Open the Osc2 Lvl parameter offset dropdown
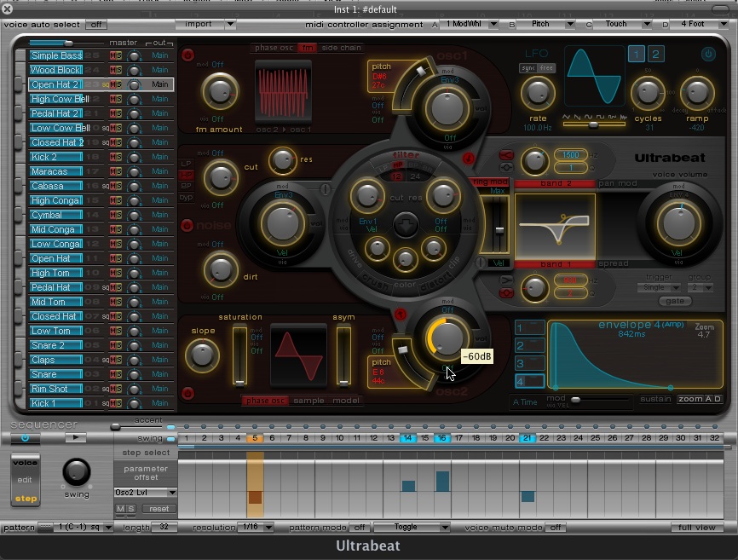The width and height of the screenshot is (738, 560). pos(146,493)
